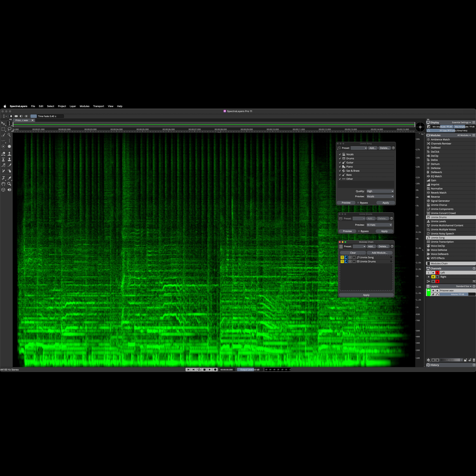Open the Modules menu

[85, 106]
